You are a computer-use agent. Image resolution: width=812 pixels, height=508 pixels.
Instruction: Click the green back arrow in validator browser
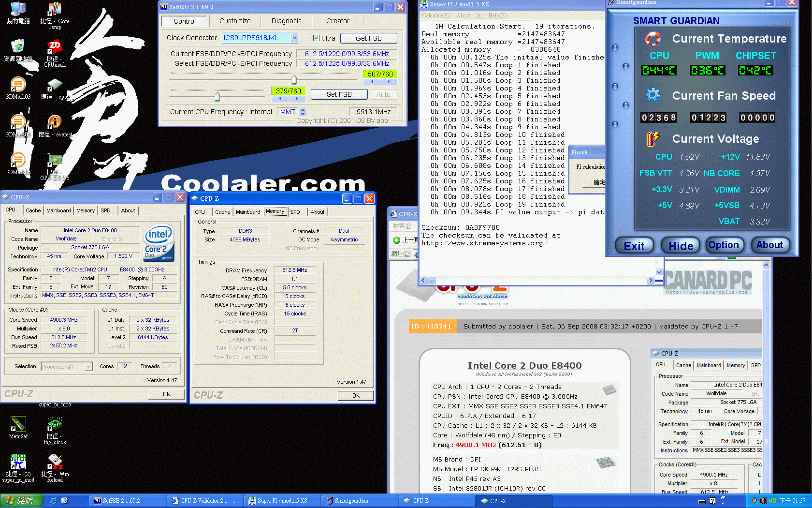coord(396,240)
